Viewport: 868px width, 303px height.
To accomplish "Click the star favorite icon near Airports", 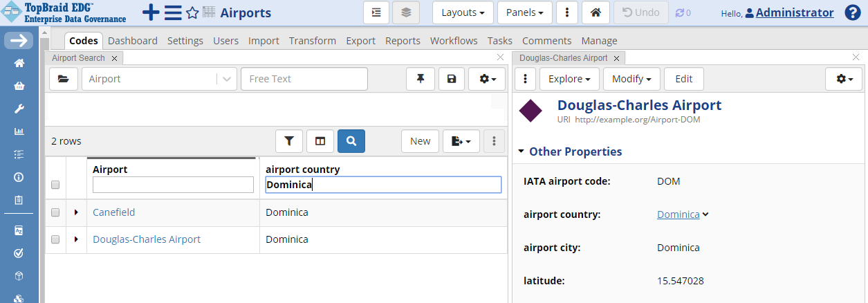I will click(x=192, y=13).
